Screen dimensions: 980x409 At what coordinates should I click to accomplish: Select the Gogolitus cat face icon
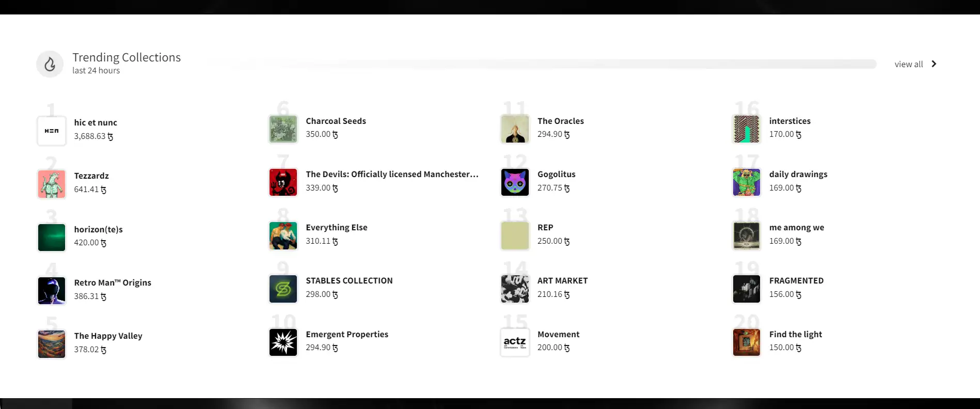(515, 182)
